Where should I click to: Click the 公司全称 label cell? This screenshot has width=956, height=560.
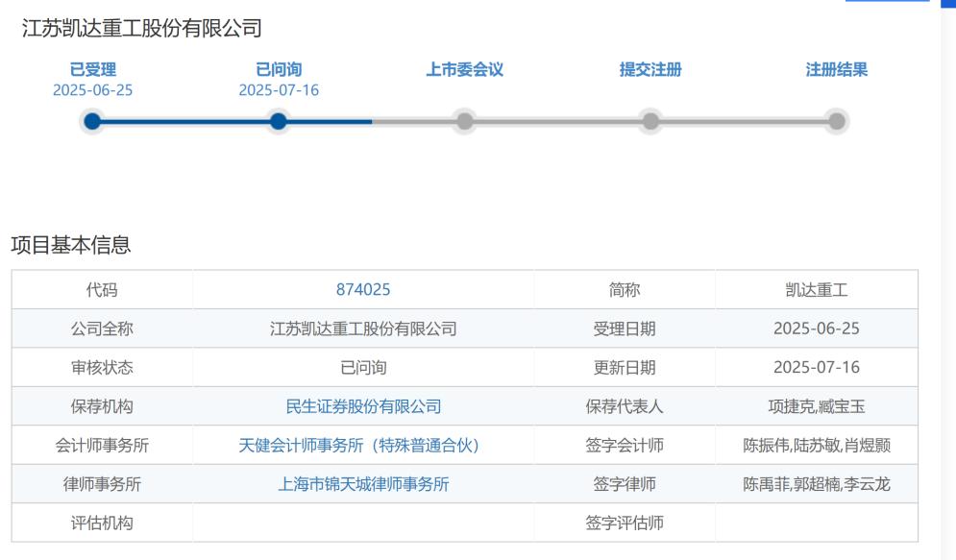point(102,329)
